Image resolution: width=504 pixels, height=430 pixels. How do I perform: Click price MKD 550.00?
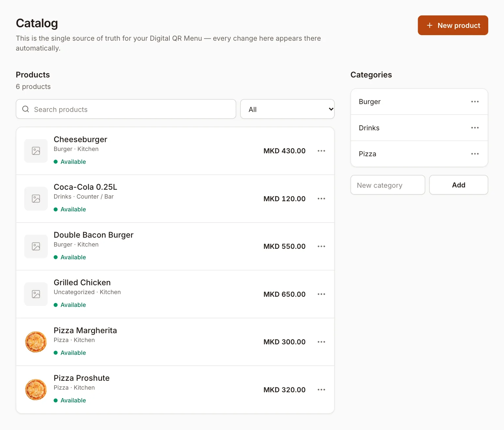point(284,247)
